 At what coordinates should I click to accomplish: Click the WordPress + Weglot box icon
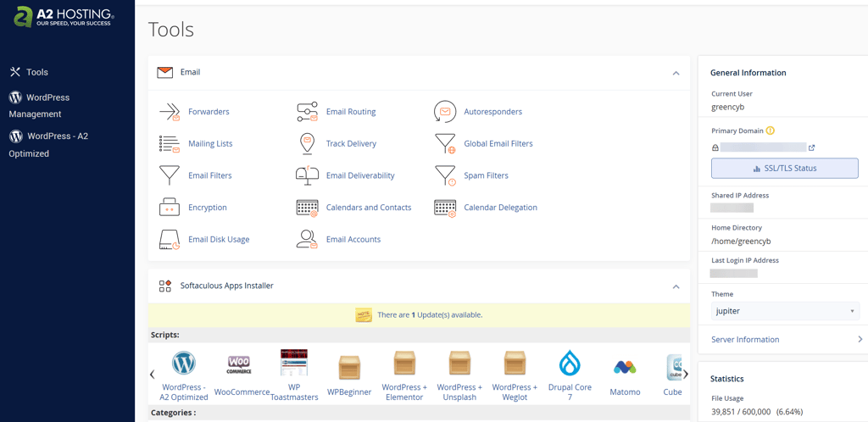tap(515, 364)
